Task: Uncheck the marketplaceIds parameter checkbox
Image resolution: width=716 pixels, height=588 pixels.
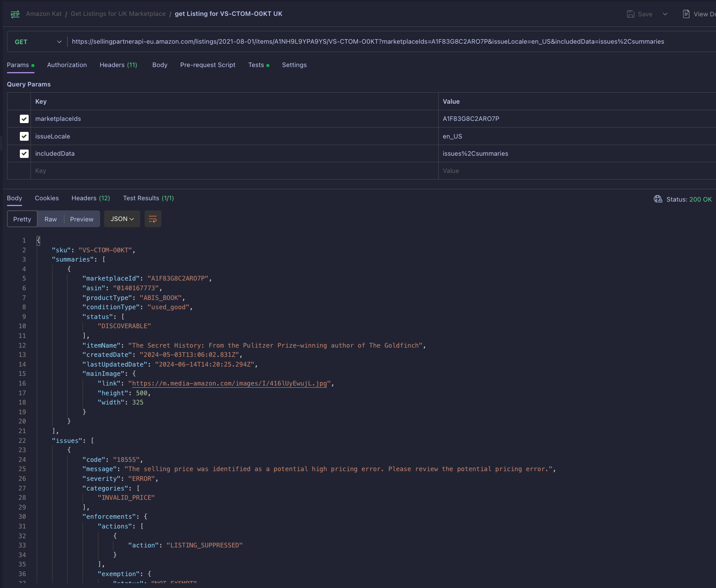Action: point(24,119)
